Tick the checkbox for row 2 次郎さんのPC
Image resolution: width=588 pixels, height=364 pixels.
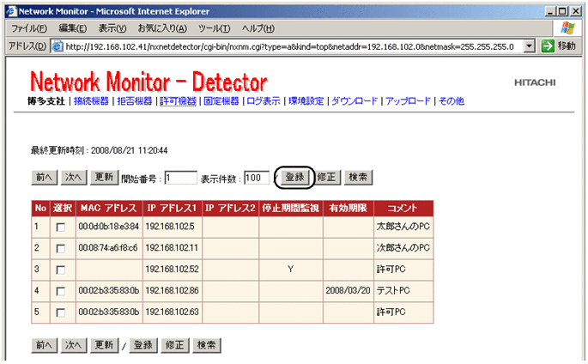(x=60, y=249)
